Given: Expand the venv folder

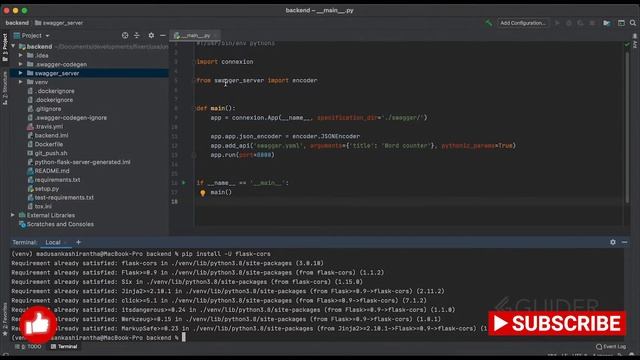Looking at the screenshot, I should click(x=20, y=82).
